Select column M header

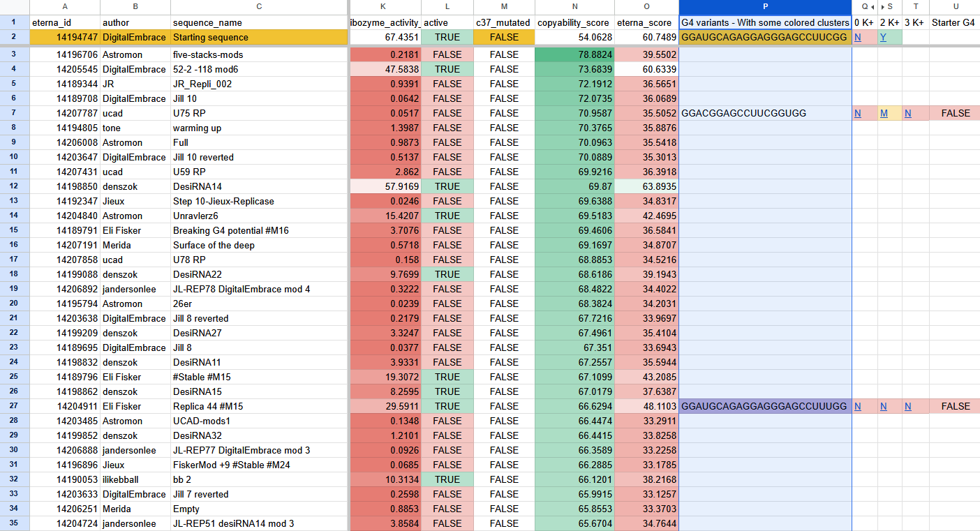(504, 7)
